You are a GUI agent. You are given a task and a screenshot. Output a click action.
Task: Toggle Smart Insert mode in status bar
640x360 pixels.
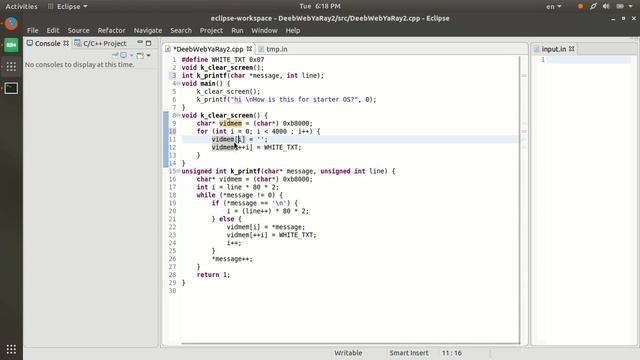click(409, 353)
